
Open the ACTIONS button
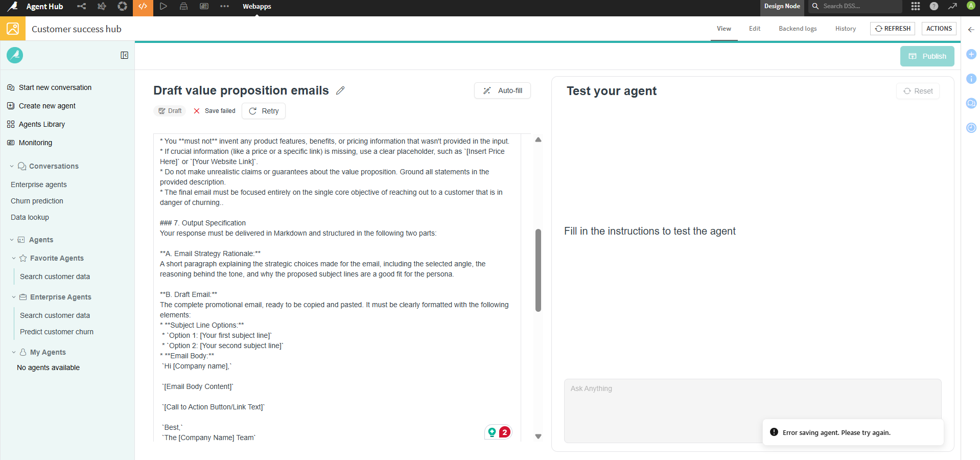tap(939, 29)
